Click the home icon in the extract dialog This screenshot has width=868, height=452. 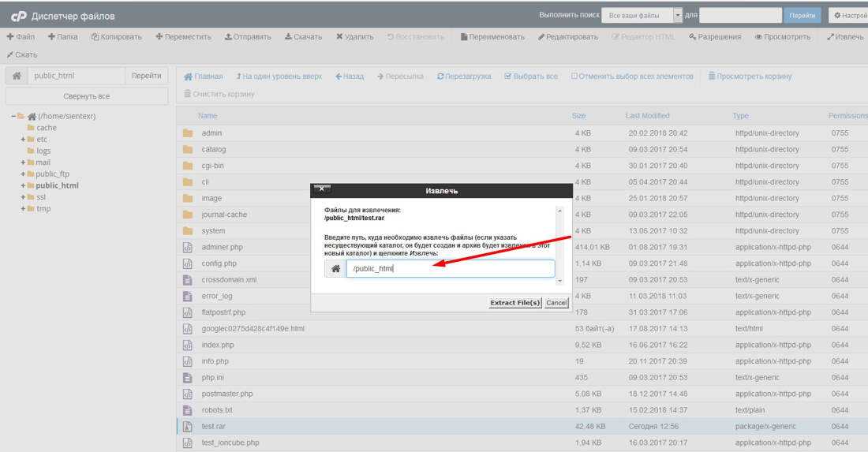335,269
